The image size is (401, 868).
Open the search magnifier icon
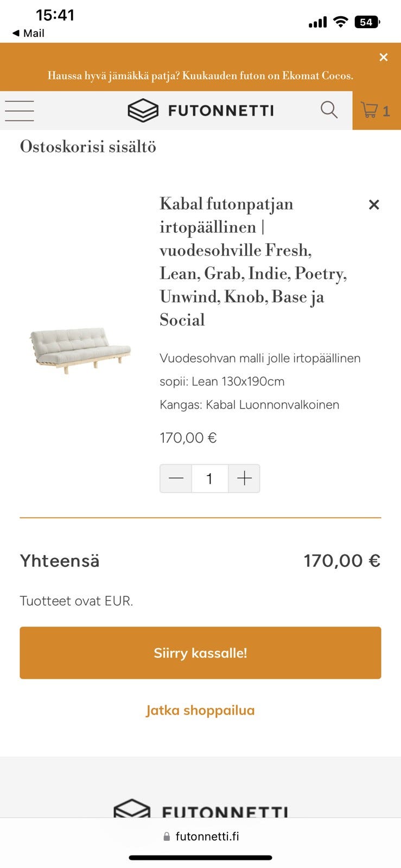(x=329, y=110)
